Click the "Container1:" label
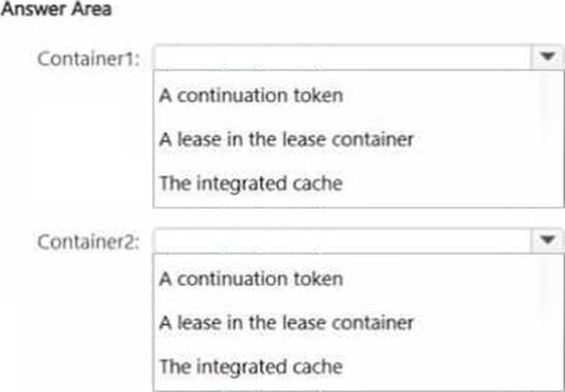The width and height of the screenshot is (565, 392). [89, 59]
